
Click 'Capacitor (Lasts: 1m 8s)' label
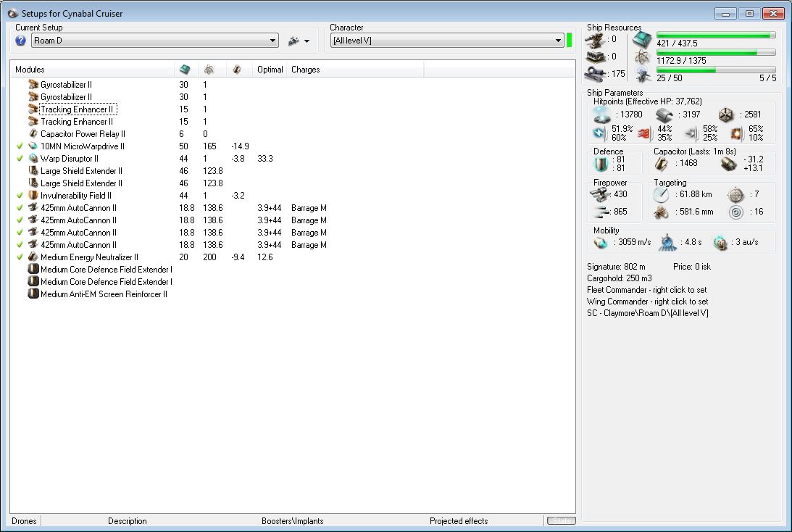pyautogui.click(x=694, y=151)
